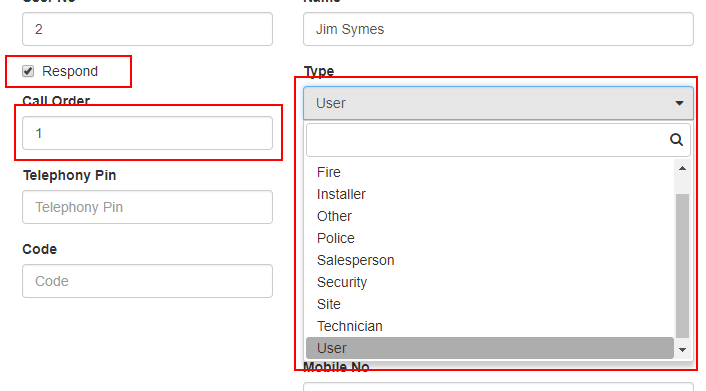Click the list scrollbar up arrow
The width and height of the screenshot is (706, 391).
click(x=683, y=168)
